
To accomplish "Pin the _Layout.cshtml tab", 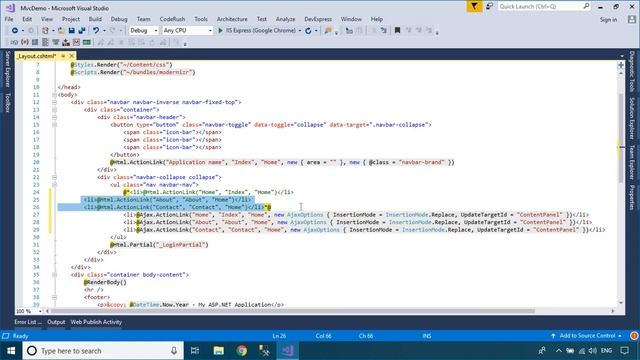I will (63, 56).
